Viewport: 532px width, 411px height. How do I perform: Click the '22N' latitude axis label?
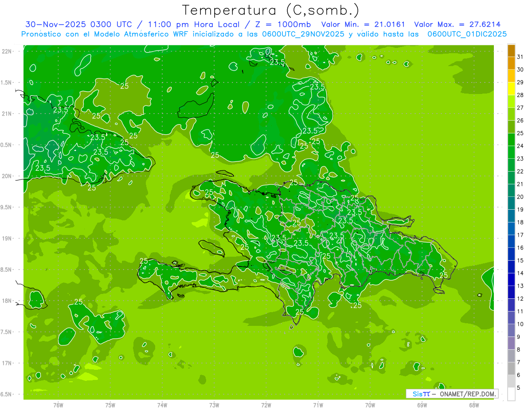[x=7, y=51]
